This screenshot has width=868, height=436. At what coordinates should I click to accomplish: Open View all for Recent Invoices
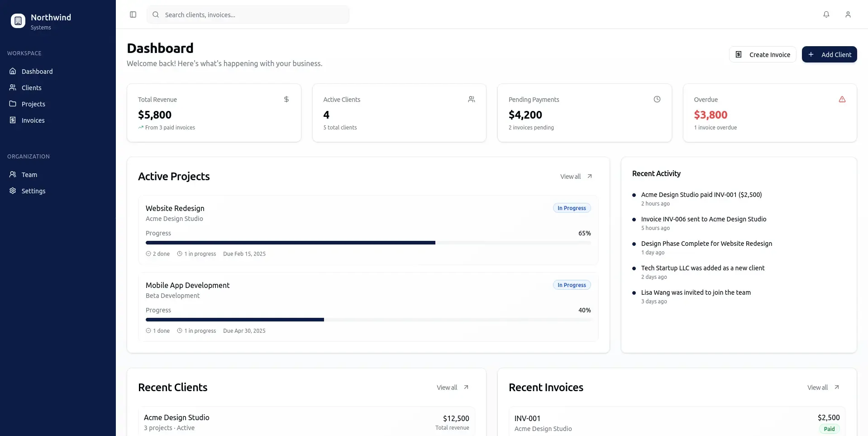point(822,387)
